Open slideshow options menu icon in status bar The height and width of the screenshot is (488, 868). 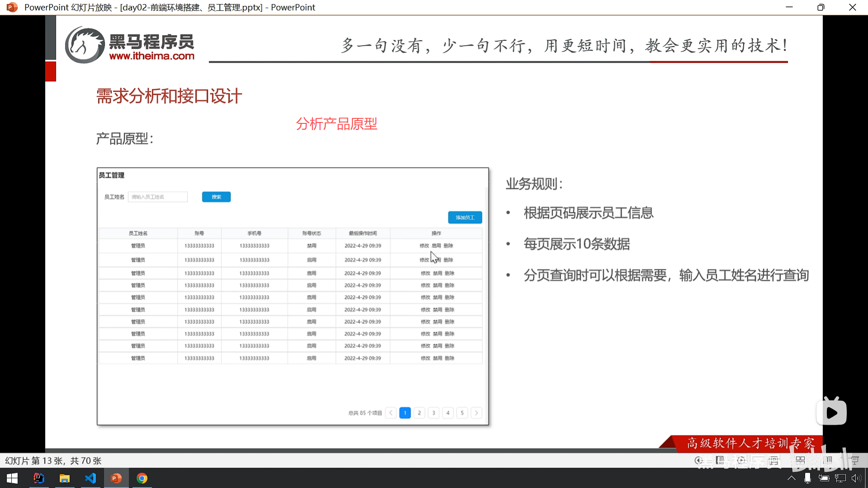point(720,460)
